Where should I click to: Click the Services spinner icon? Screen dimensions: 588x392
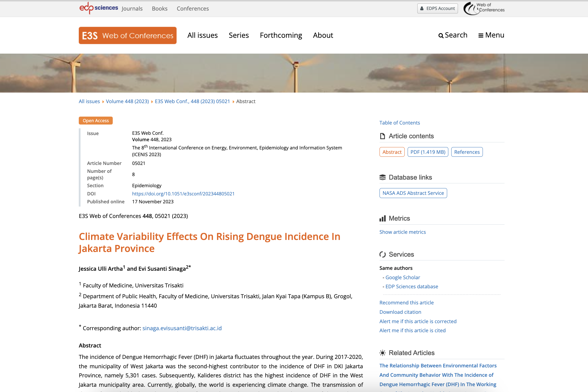(382, 254)
